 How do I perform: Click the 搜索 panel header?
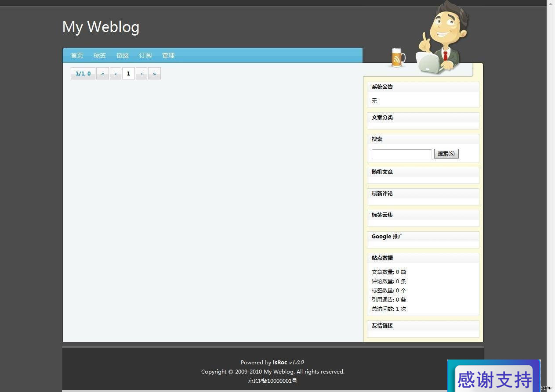(423, 139)
